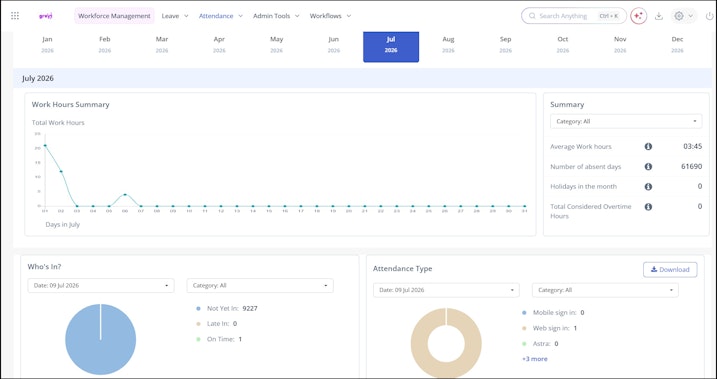Click the power logout icon

[x=709, y=16]
